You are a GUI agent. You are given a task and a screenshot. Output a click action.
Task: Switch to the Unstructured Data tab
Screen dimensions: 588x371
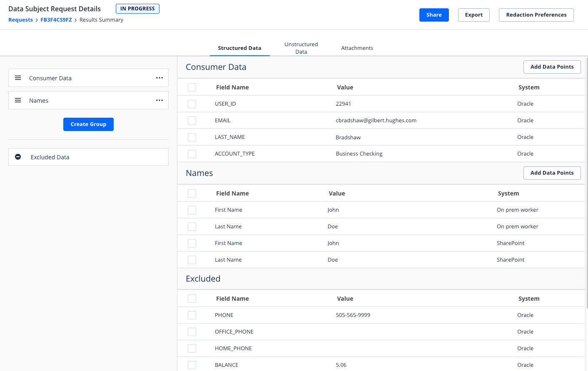click(301, 48)
